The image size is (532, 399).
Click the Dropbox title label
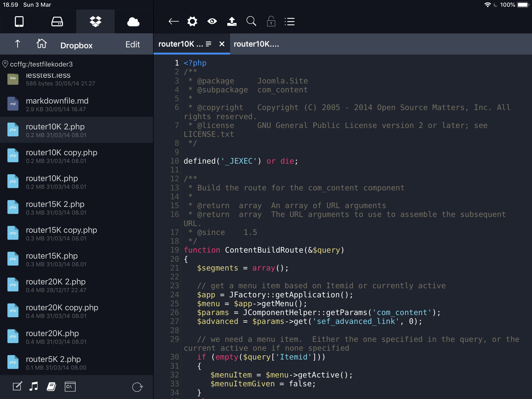tap(77, 45)
